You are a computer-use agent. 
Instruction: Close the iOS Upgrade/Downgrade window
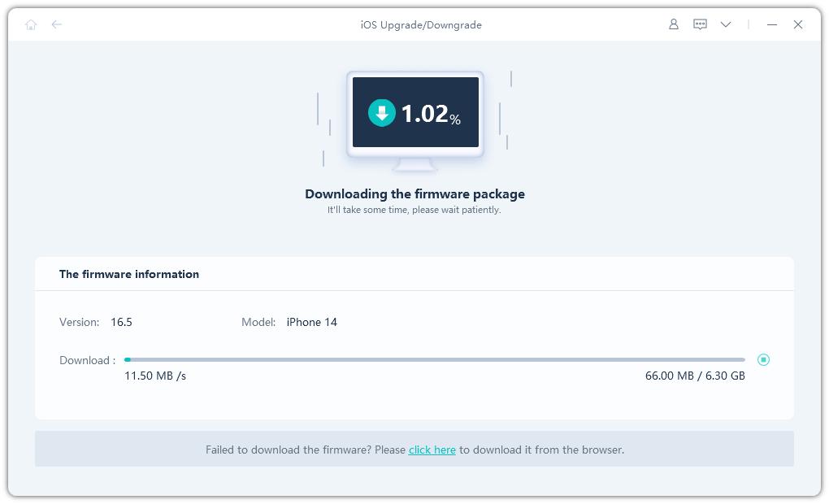click(x=798, y=24)
